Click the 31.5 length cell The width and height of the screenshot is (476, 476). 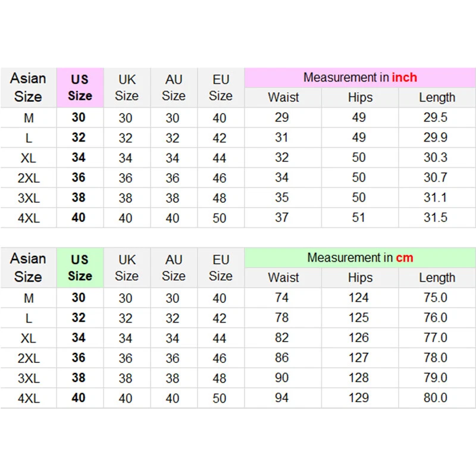pos(436,217)
